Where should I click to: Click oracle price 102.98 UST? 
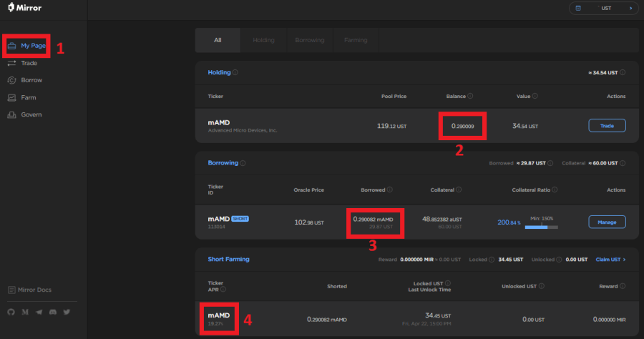pos(309,222)
